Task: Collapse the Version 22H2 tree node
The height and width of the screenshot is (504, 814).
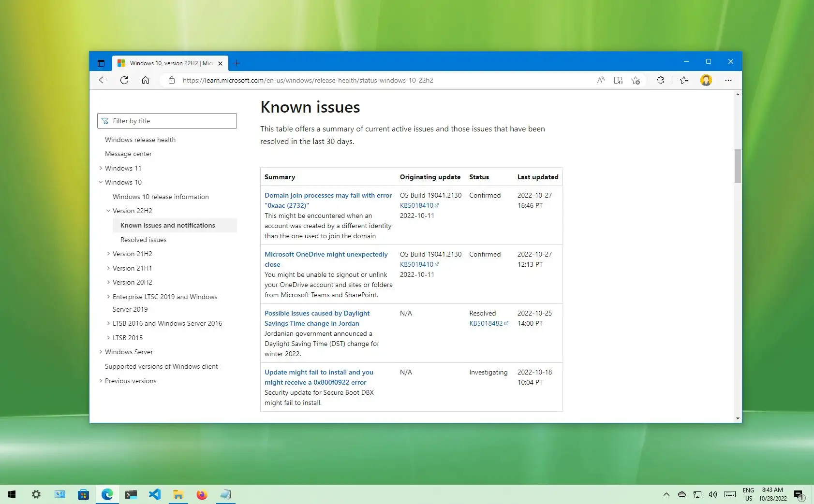Action: (108, 211)
